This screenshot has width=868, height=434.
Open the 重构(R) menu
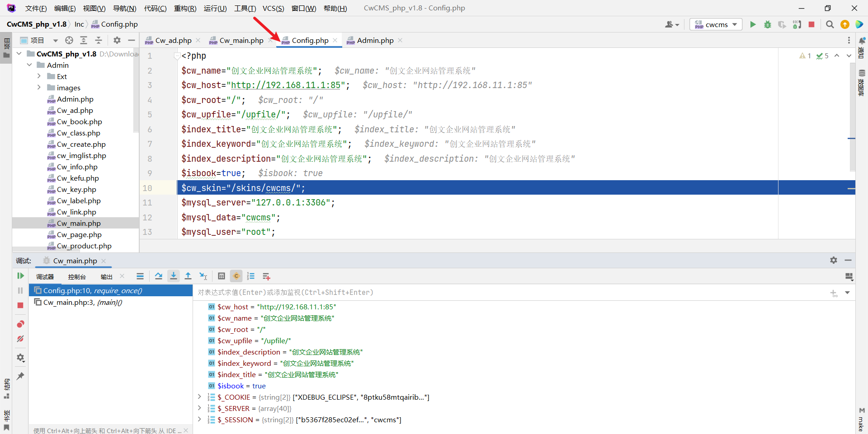[x=185, y=8]
